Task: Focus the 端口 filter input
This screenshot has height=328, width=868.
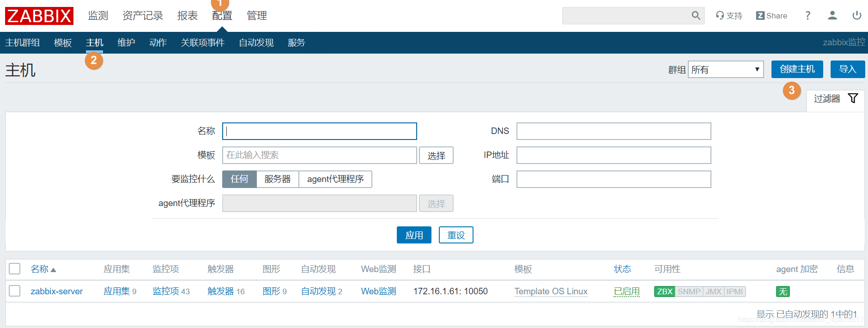Action: [x=613, y=179]
